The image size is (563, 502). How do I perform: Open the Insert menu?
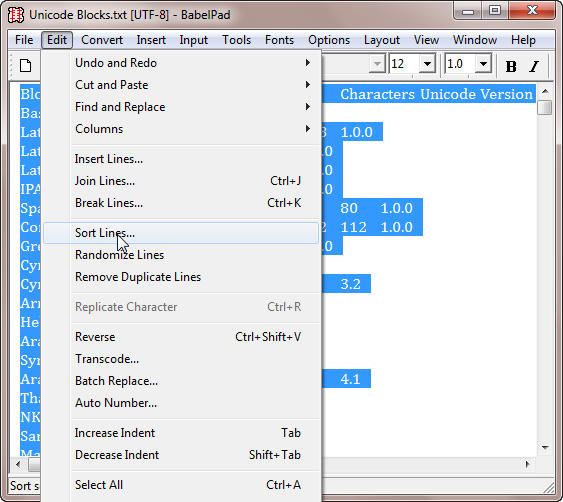click(x=151, y=40)
